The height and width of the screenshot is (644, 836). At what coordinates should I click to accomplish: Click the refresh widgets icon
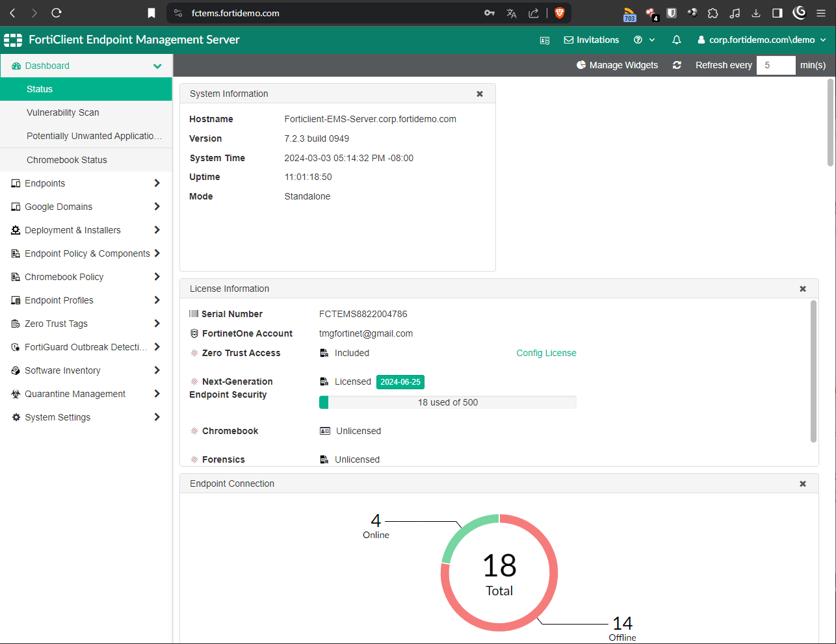pos(677,65)
